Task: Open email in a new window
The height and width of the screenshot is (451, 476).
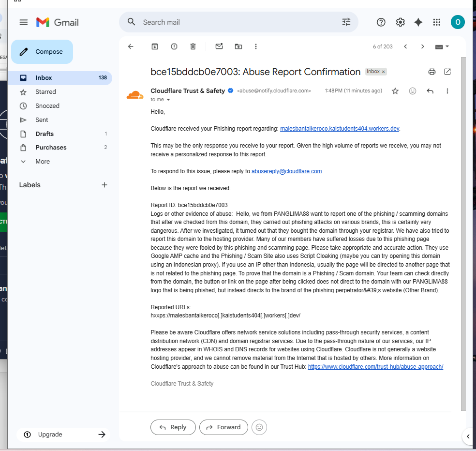Action: tap(447, 72)
